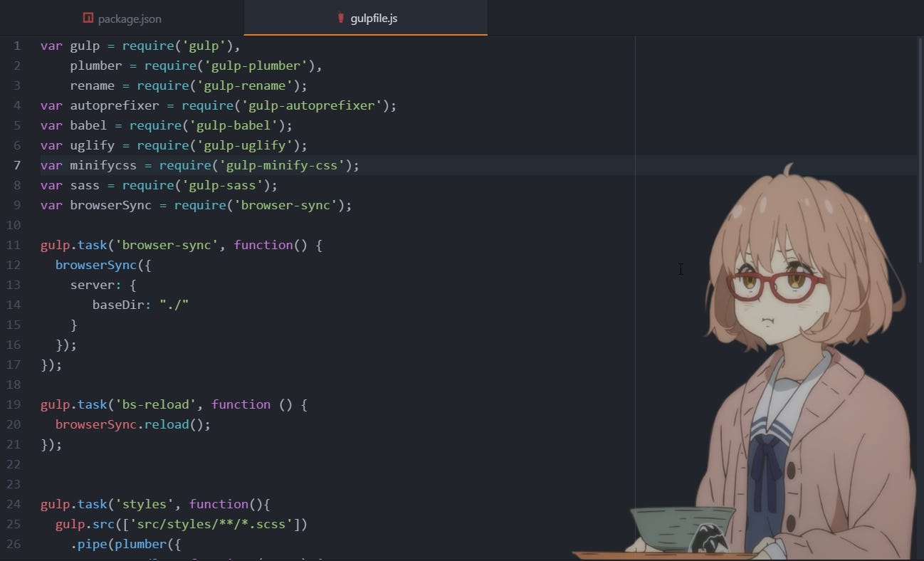Click the autoprefixer variable name
The width and height of the screenshot is (924, 561).
[115, 105]
